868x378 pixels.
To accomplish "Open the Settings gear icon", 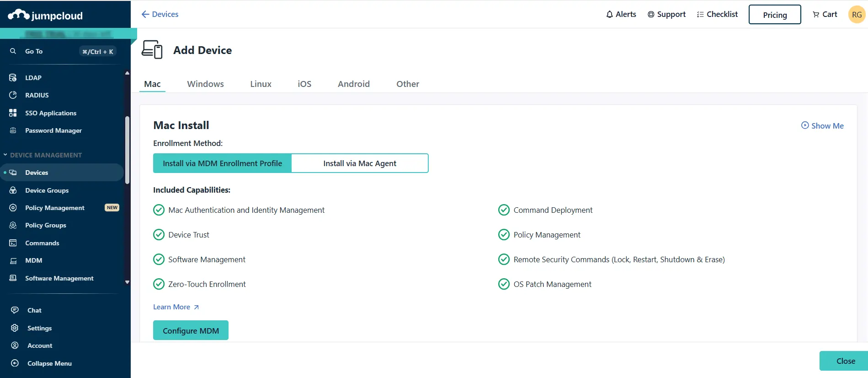I will (x=15, y=328).
